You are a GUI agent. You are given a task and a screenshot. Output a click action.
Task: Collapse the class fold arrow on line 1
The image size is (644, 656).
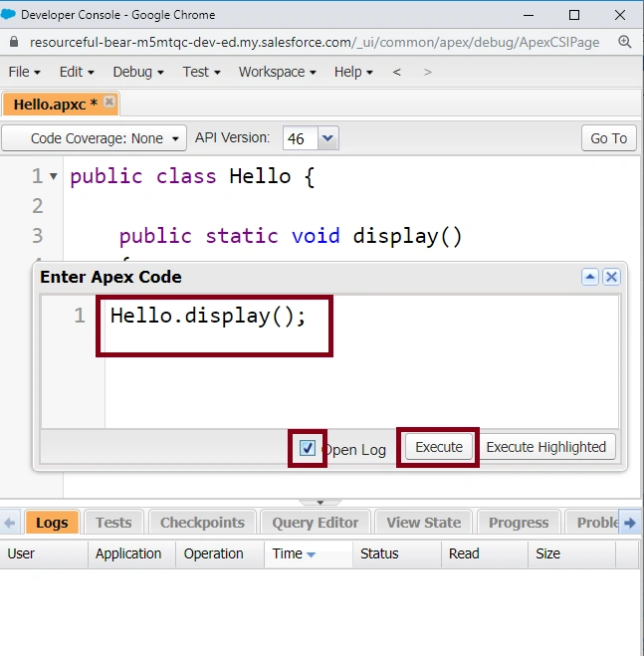tap(53, 176)
